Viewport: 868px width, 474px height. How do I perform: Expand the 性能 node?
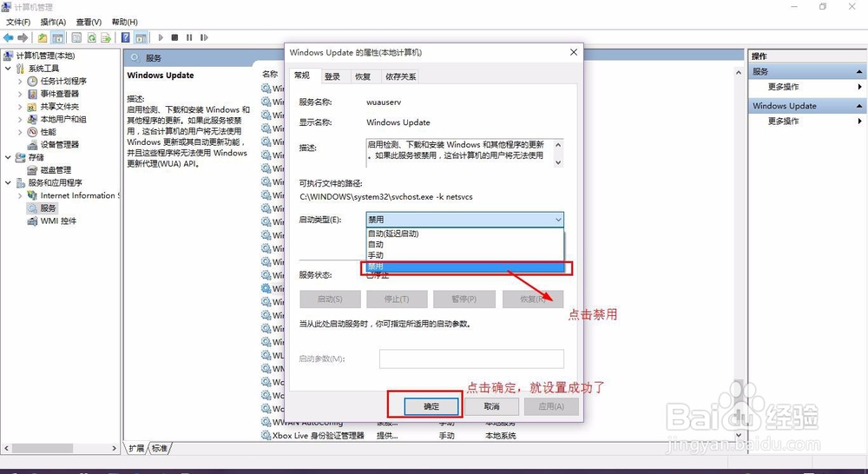tap(21, 132)
